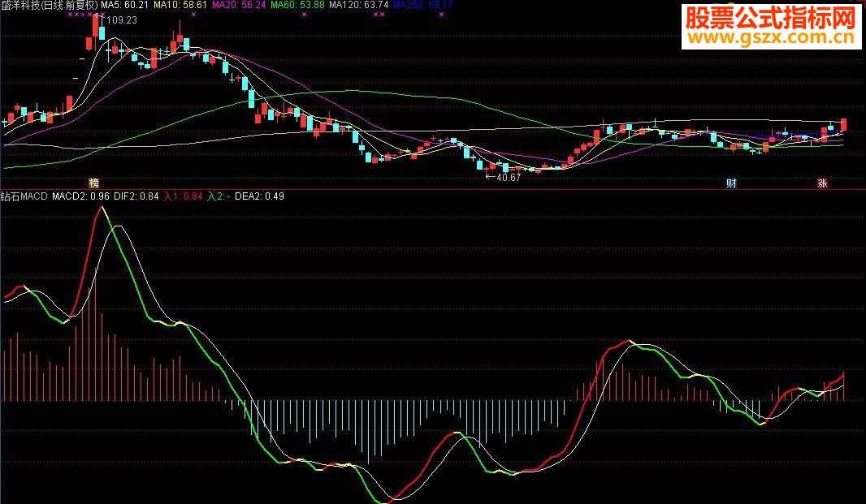Click the DIF2: 0.84 value
The height and width of the screenshot is (504, 866).
point(136,196)
